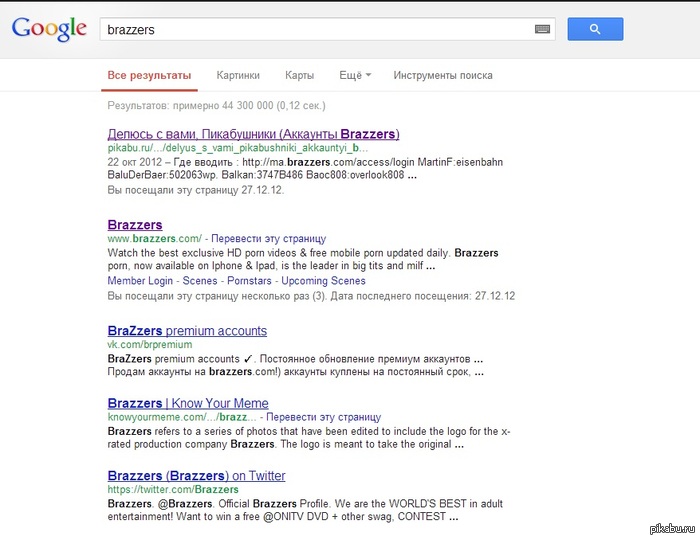700x540 pixels.
Task: Click the https://twitter.com green URL text
Action: pos(173,489)
